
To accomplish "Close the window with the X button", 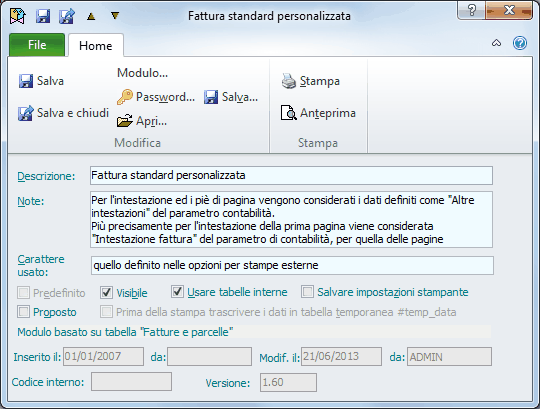I will (510, 10).
